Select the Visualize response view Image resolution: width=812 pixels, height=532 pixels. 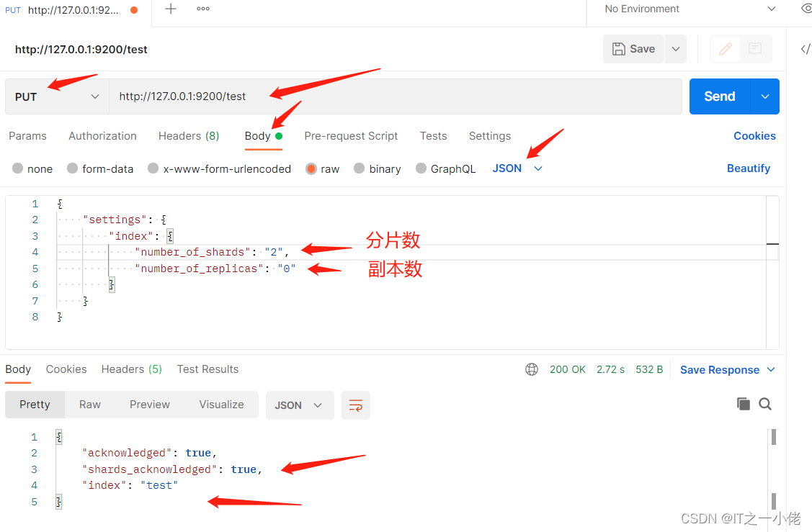coord(221,405)
